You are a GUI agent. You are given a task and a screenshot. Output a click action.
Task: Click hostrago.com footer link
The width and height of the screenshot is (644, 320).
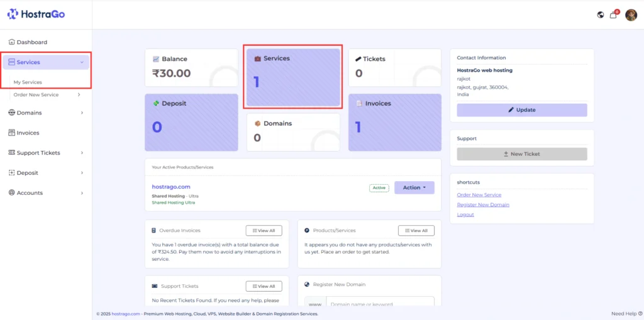125,314
